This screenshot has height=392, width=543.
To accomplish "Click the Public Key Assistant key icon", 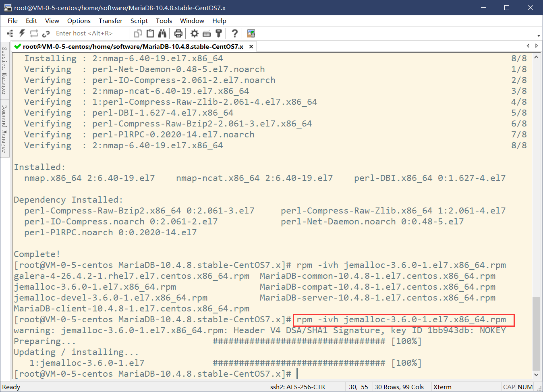I will click(219, 33).
